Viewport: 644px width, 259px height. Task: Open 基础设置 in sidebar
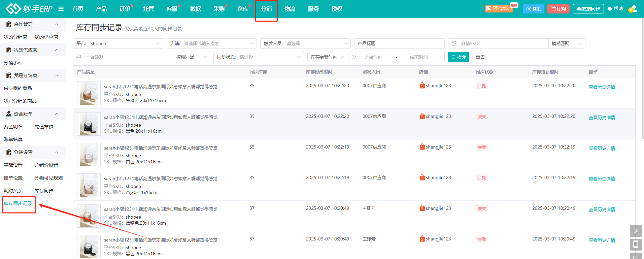[x=13, y=165]
